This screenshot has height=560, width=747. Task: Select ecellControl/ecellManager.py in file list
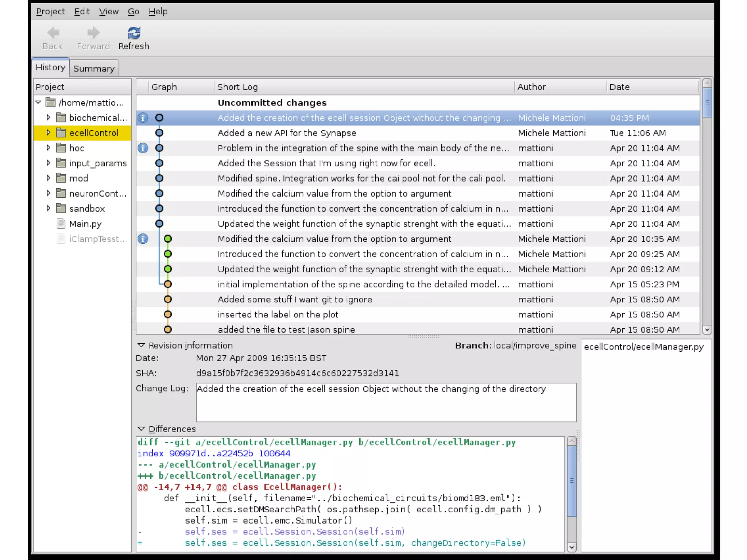tap(643, 347)
